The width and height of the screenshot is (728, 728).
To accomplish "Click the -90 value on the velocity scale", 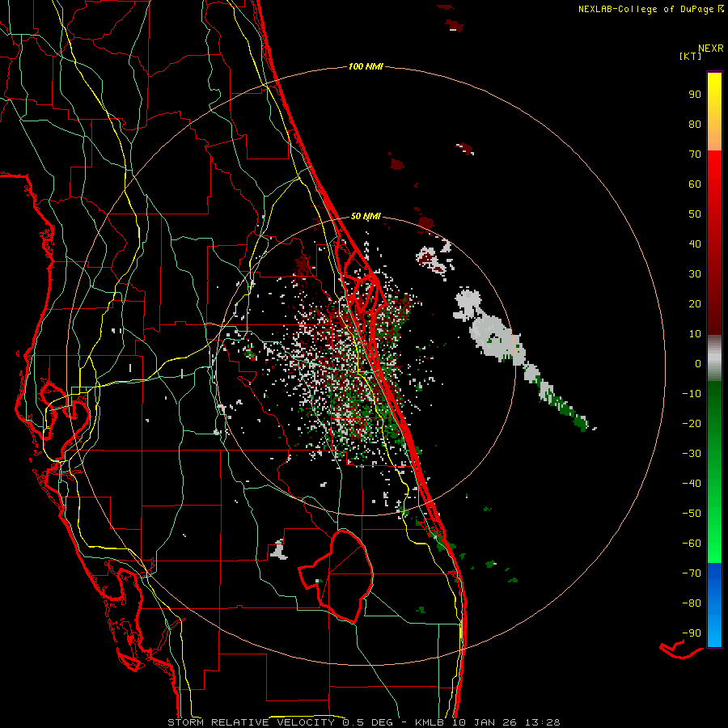I will 692,633.
